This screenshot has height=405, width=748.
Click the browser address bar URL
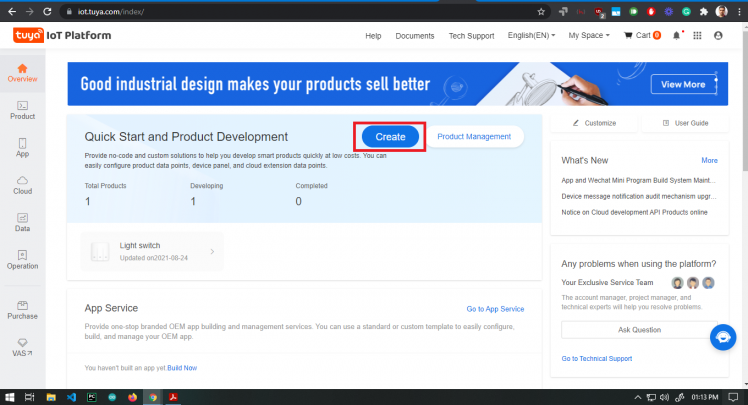(111, 12)
